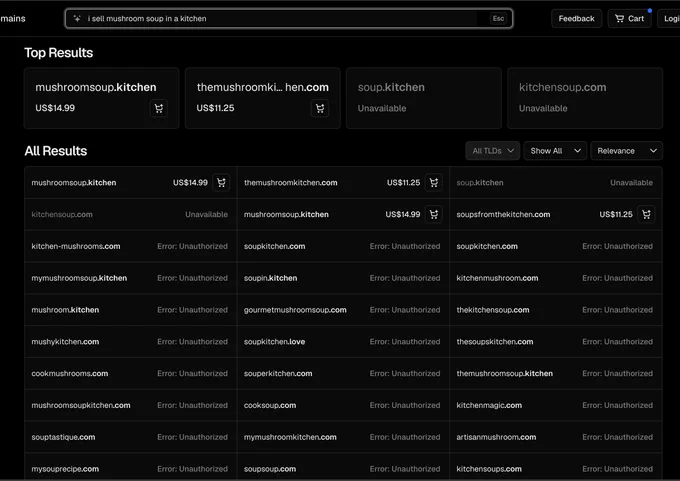Expand the Show All availability dropdown

(555, 151)
